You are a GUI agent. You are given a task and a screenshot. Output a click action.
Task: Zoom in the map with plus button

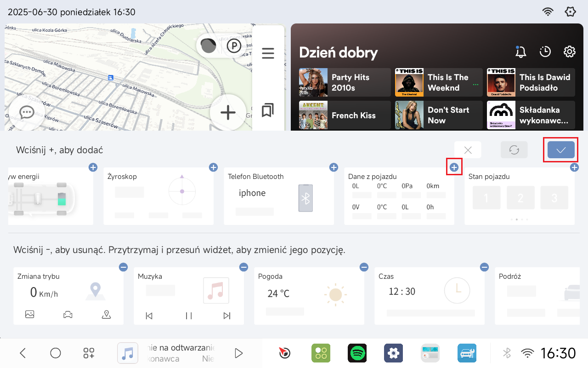[228, 112]
